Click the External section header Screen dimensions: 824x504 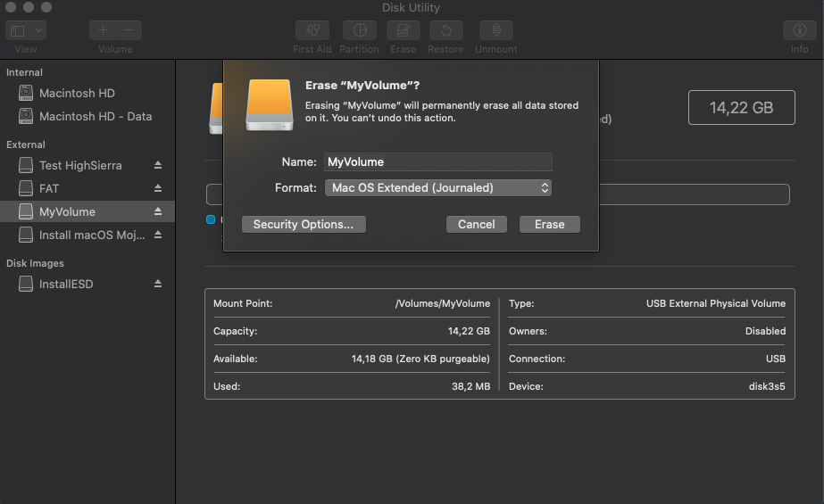(x=26, y=145)
